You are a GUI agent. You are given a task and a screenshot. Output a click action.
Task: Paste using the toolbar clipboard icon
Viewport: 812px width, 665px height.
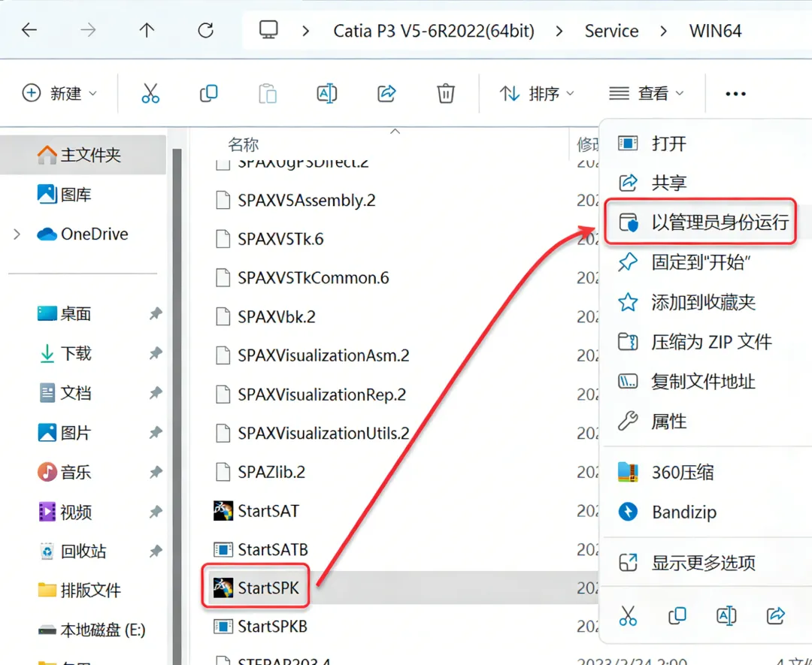pyautogui.click(x=267, y=94)
